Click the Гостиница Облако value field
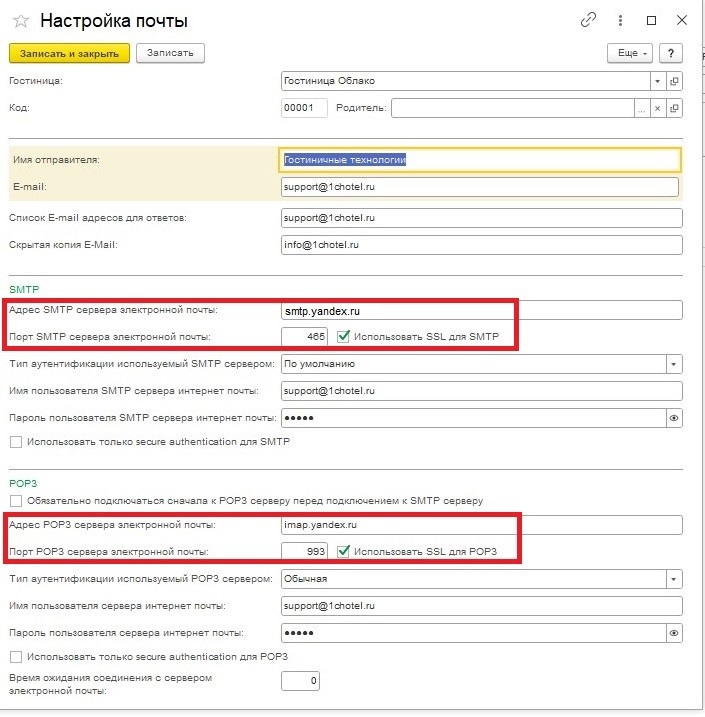 [x=465, y=81]
